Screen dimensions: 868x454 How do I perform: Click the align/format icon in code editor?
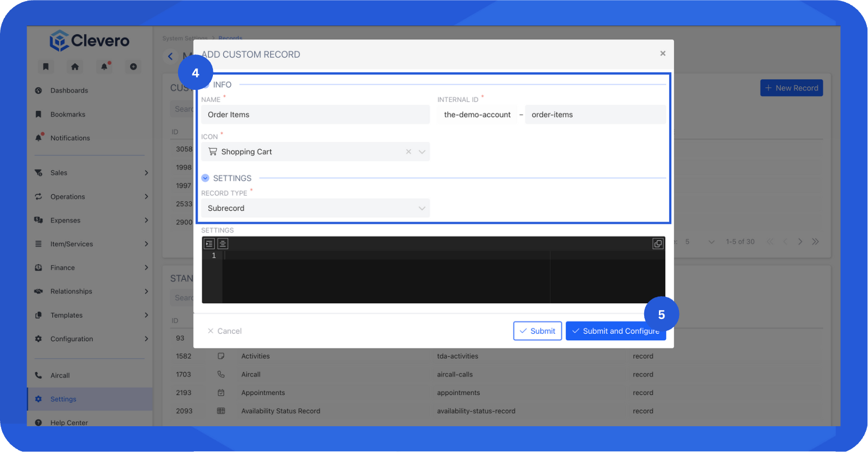coord(223,244)
